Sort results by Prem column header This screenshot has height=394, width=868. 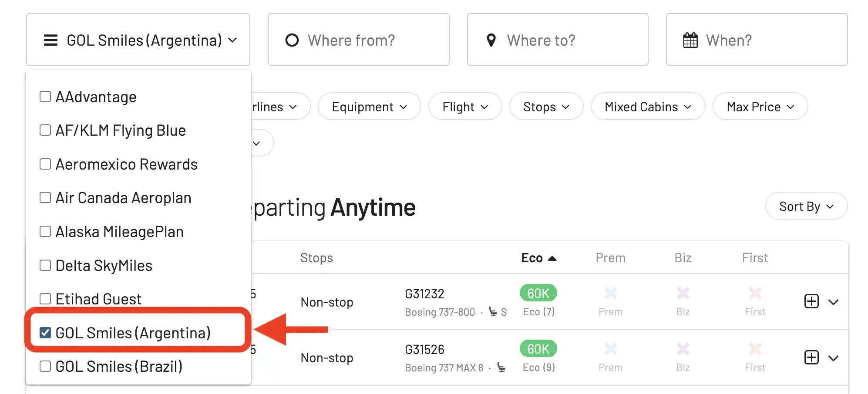(x=610, y=258)
